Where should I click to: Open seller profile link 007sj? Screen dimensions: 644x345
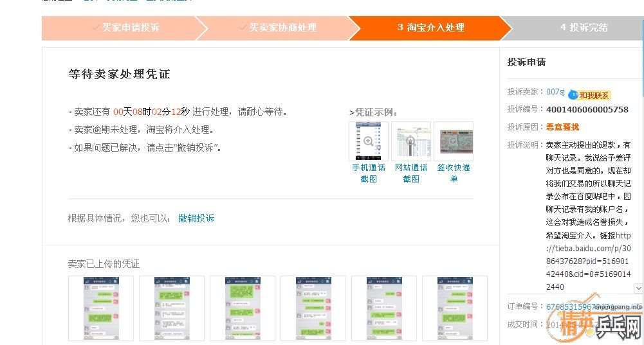click(555, 92)
